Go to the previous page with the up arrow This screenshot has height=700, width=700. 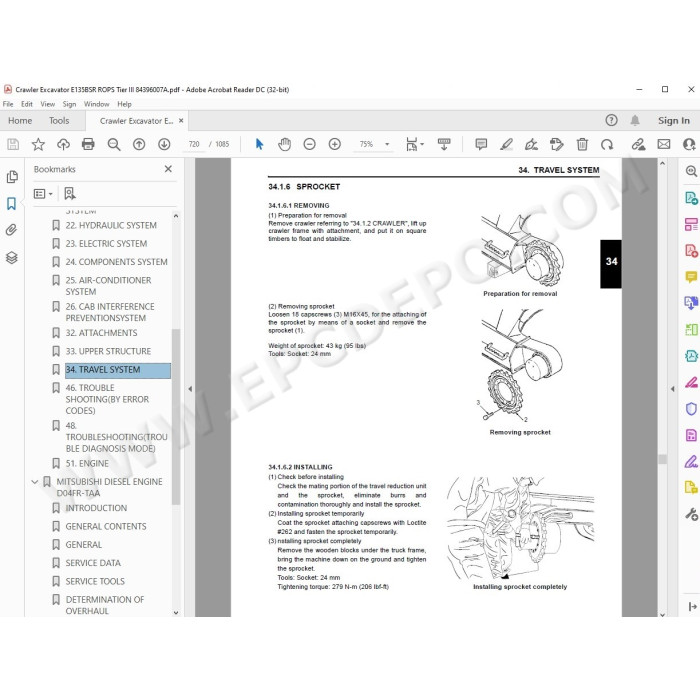pos(139,144)
